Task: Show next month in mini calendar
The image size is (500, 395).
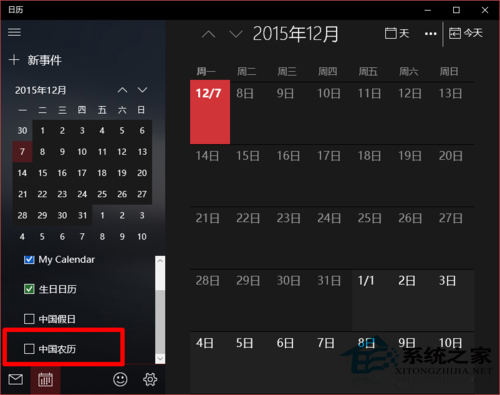Action: [x=142, y=90]
